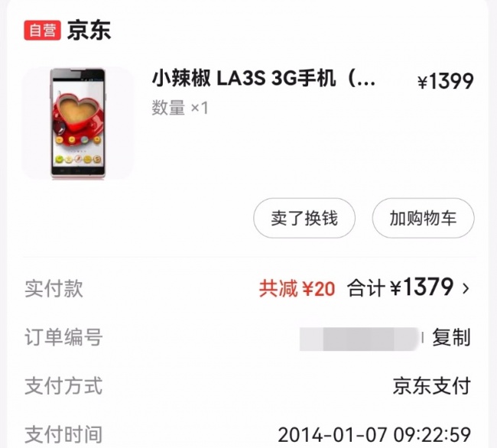
Task: Expand payment details via chevron arrow
Action: (466, 289)
